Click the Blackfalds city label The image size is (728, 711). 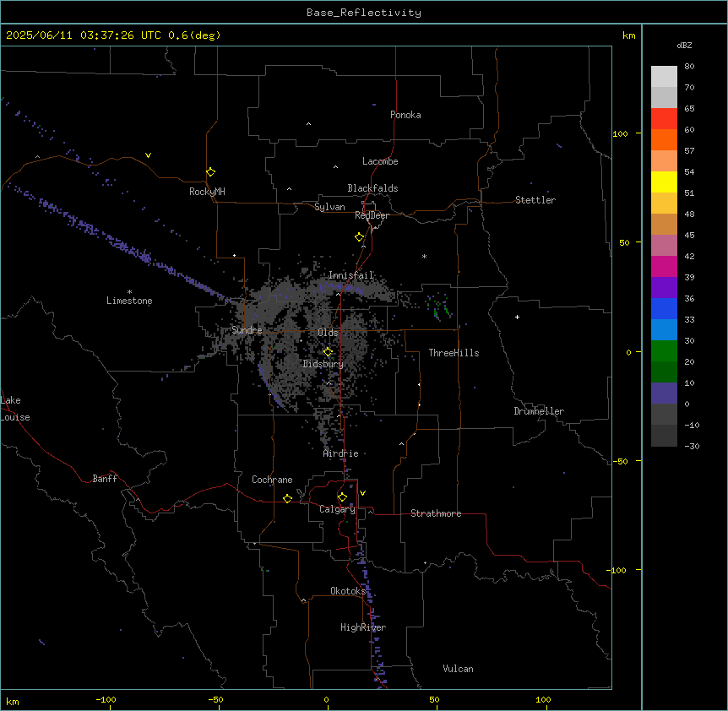pyautogui.click(x=372, y=188)
